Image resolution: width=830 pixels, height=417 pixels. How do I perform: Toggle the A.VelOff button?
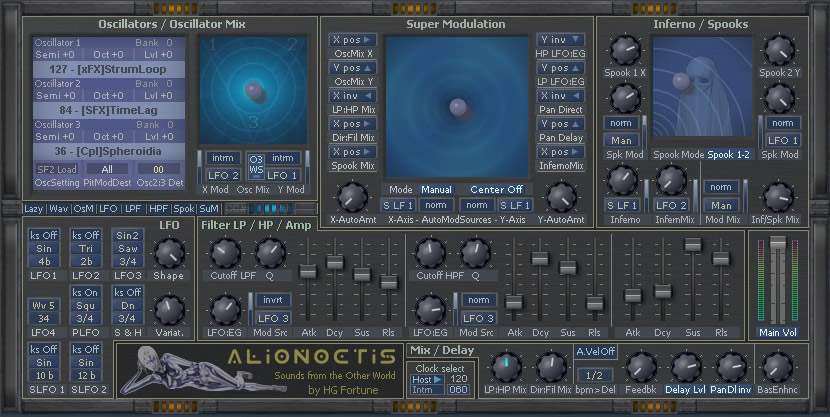coord(596,351)
